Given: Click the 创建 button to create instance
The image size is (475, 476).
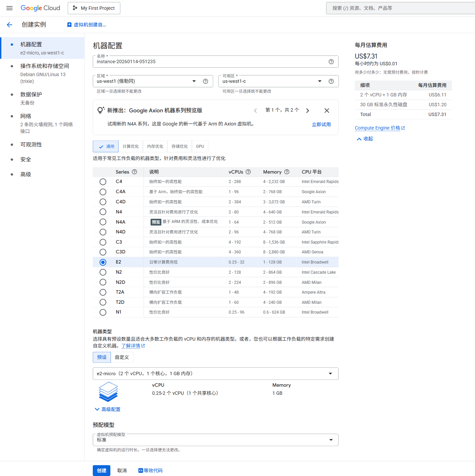Looking at the screenshot, I should [102, 471].
